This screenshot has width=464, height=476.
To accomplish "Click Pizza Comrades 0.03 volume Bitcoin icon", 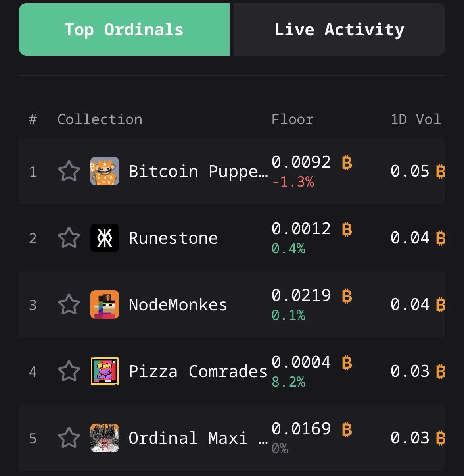I will pyautogui.click(x=440, y=372).
